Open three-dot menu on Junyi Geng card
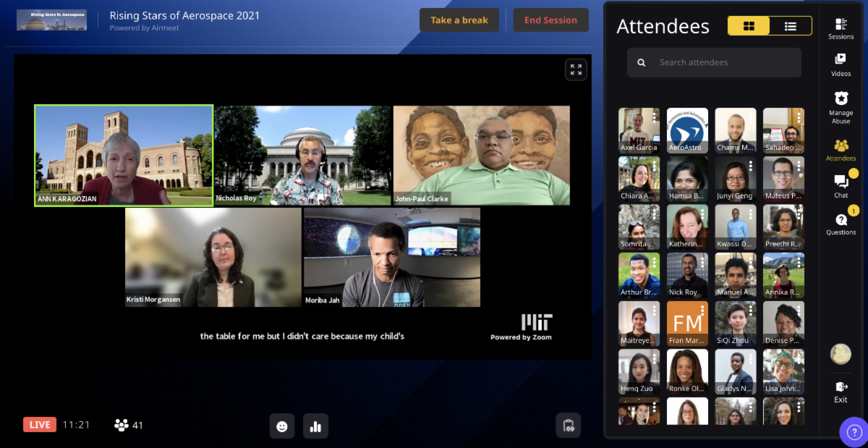 tap(750, 166)
